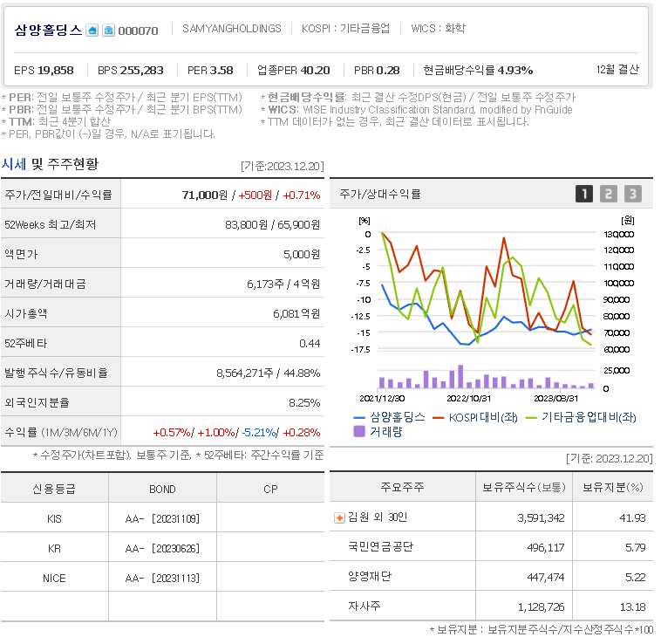Select the 6,173주 / 4억원 trading volume

click(x=283, y=284)
